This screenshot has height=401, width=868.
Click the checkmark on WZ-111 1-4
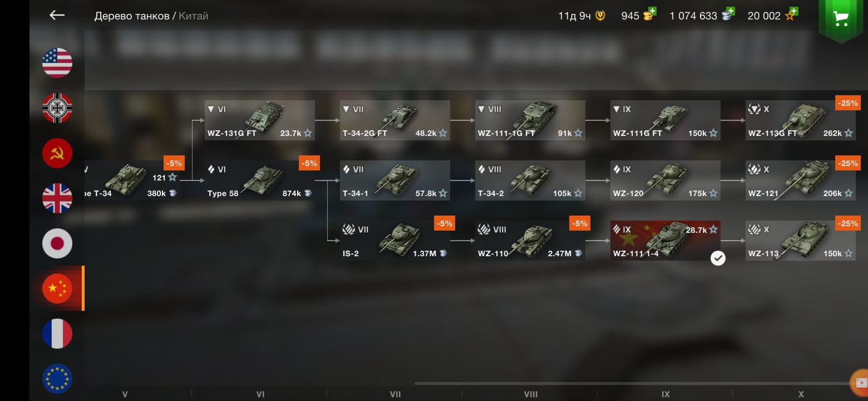[x=718, y=258]
